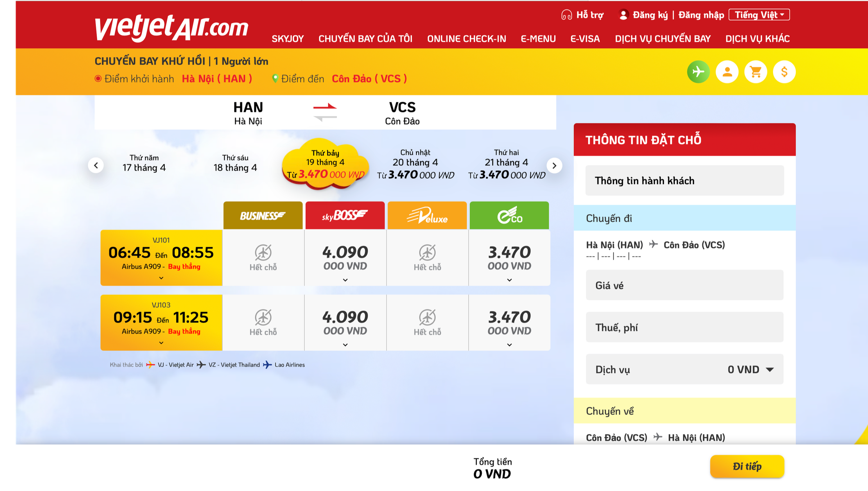Open the Tiếng Việt language dropdown
Image resolution: width=868 pixels, height=491 pixels.
pos(759,15)
